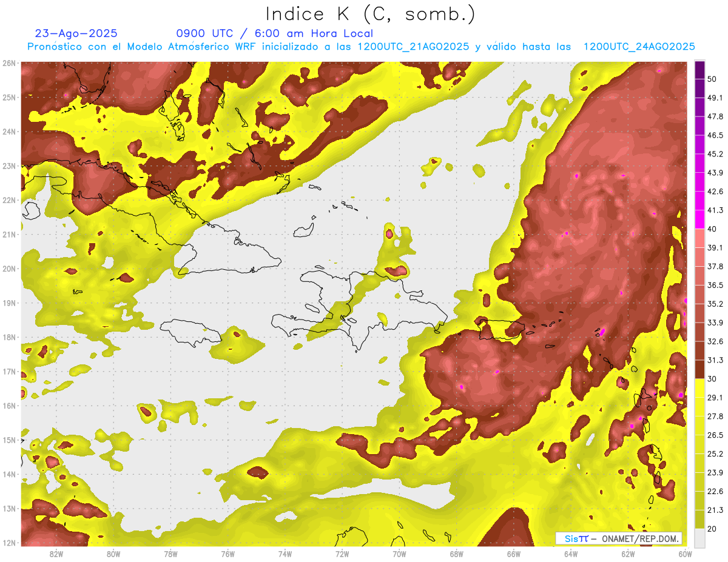Click the colorbar label '47.8'
The image size is (728, 562).
[715, 116]
